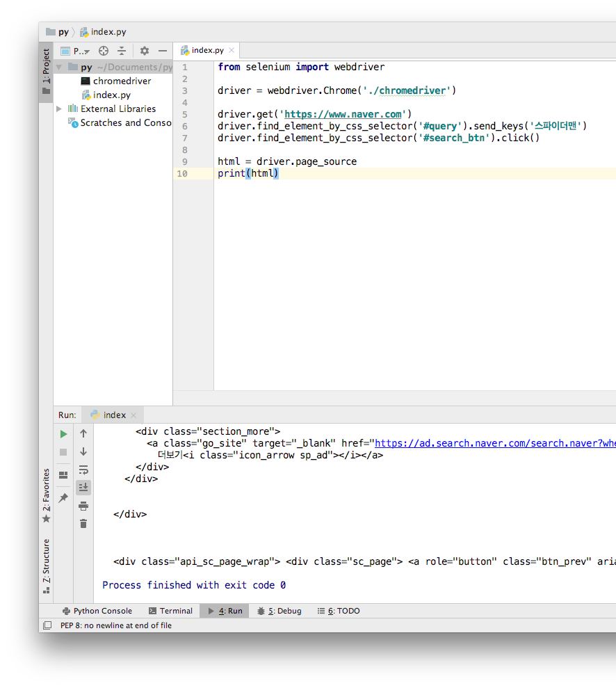Pin the Run tab

tap(63, 498)
